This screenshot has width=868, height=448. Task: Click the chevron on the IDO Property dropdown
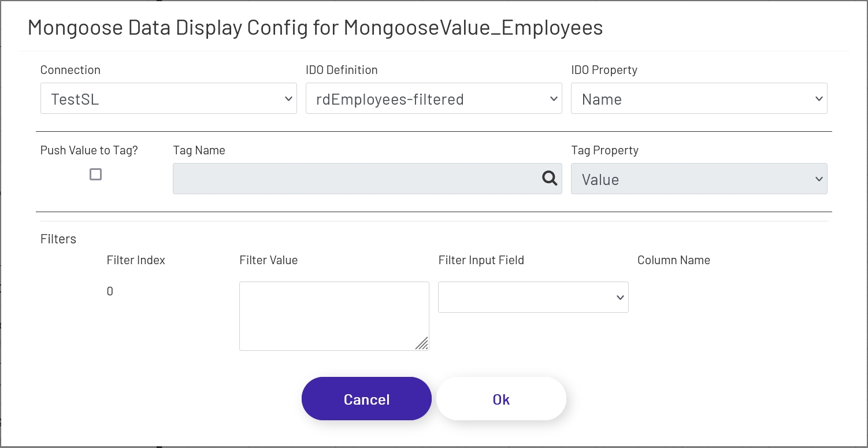(x=819, y=98)
